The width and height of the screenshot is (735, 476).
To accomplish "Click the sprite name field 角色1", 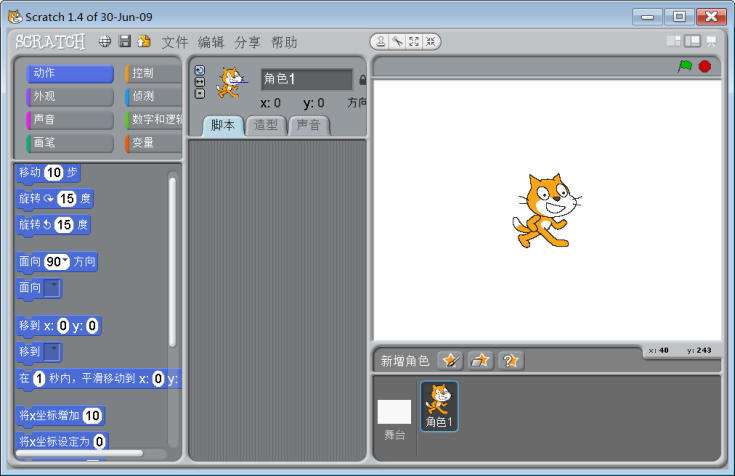I will pyautogui.click(x=307, y=79).
